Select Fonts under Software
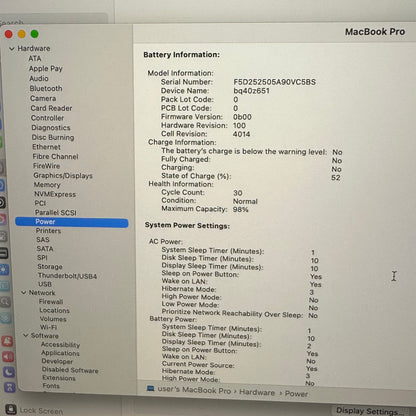The width and height of the screenshot is (416, 416). click(x=51, y=386)
